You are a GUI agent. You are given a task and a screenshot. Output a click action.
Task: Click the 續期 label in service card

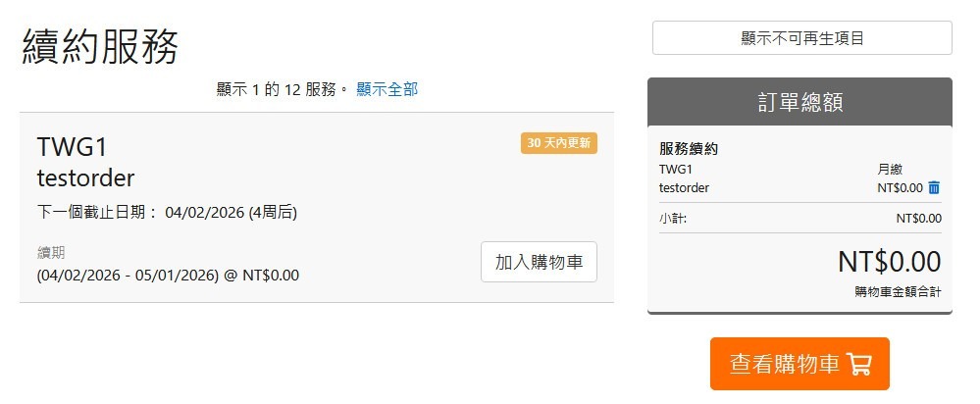[x=51, y=253]
